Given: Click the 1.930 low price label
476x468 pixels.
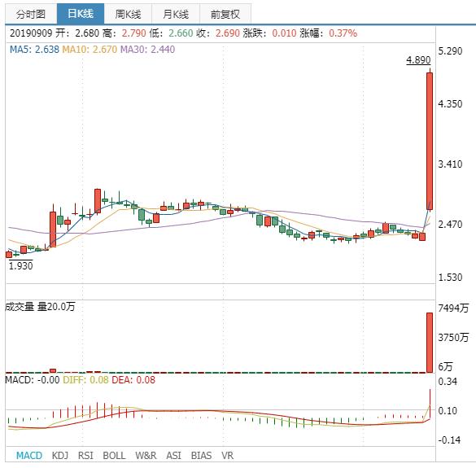Looking at the screenshot, I should coord(20,265).
